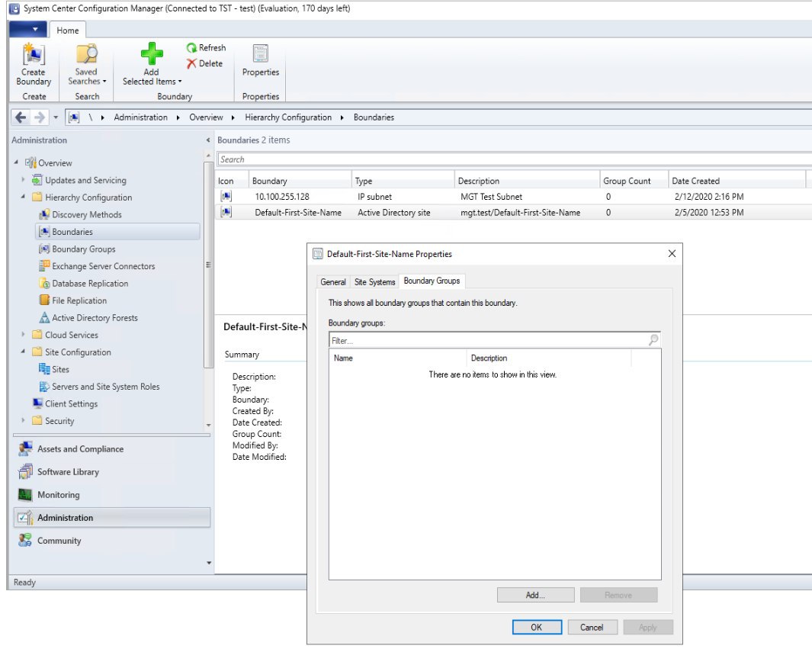
Task: Click Administration in the breadcrumb
Action: point(141,117)
